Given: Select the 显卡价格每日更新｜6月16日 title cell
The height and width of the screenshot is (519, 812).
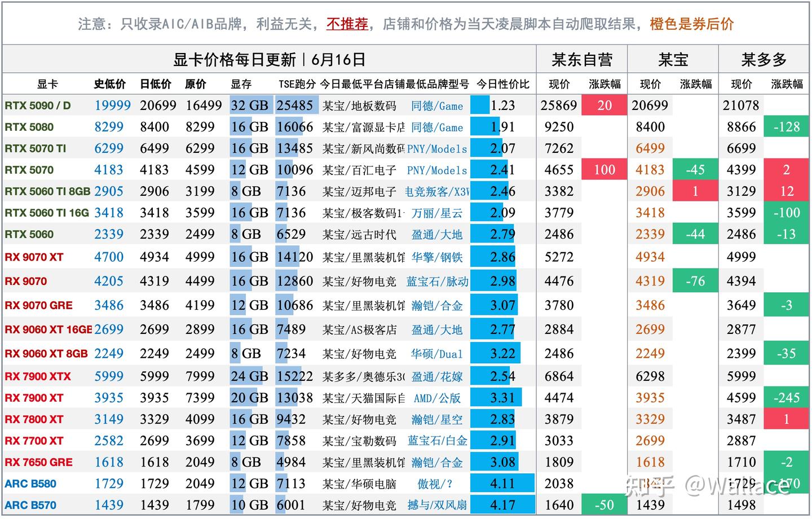Looking at the screenshot, I should 269,59.
